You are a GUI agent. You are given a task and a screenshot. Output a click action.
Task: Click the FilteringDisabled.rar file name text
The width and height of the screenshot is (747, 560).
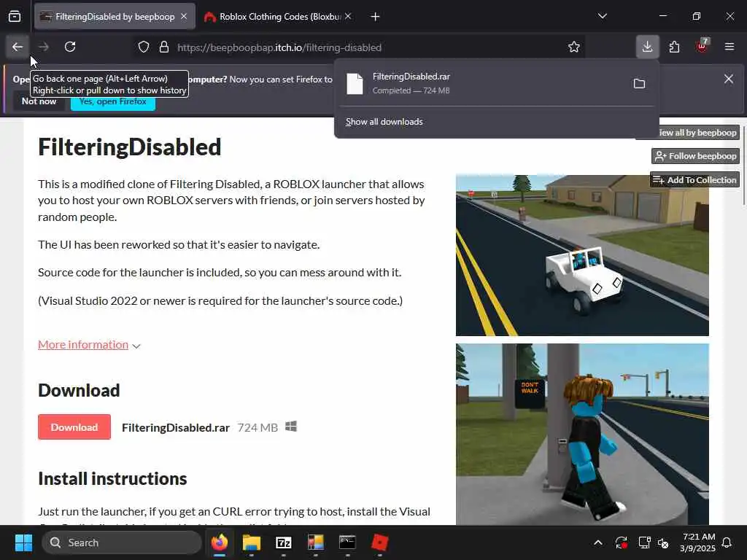[176, 427]
